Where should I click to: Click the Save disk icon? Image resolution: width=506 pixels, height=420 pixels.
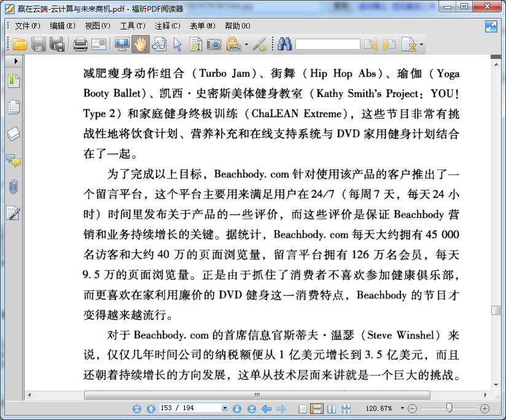tap(39, 44)
